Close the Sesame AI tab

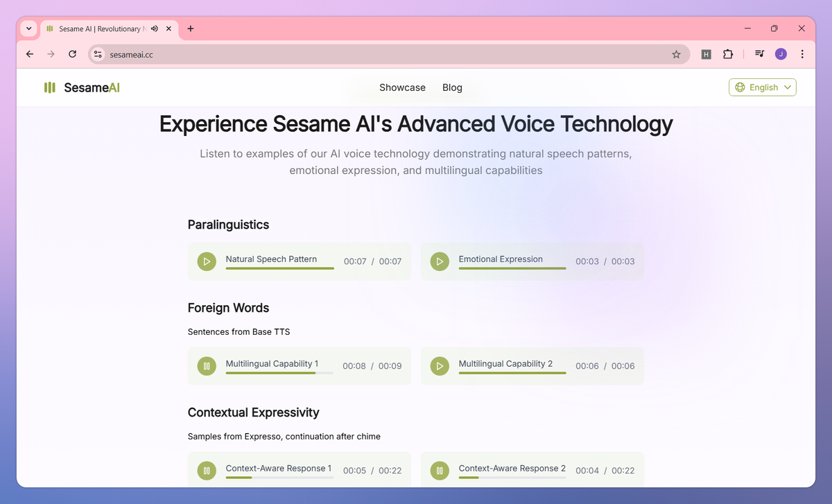tap(168, 28)
